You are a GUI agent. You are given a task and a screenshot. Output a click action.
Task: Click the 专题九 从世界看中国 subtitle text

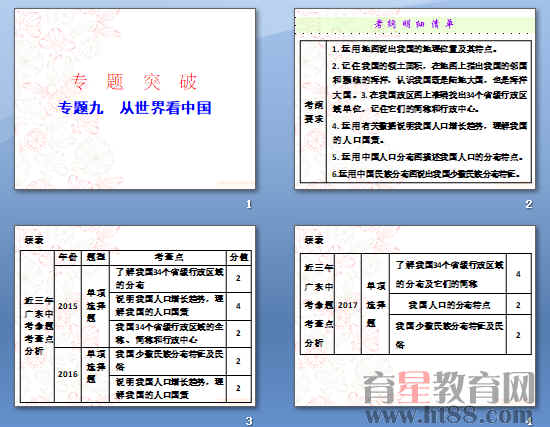pos(135,108)
